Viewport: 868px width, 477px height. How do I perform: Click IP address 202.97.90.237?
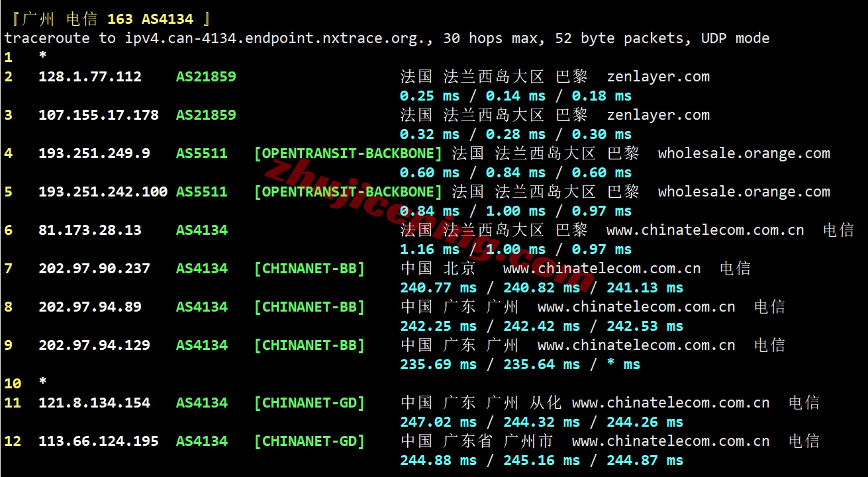[94, 269]
